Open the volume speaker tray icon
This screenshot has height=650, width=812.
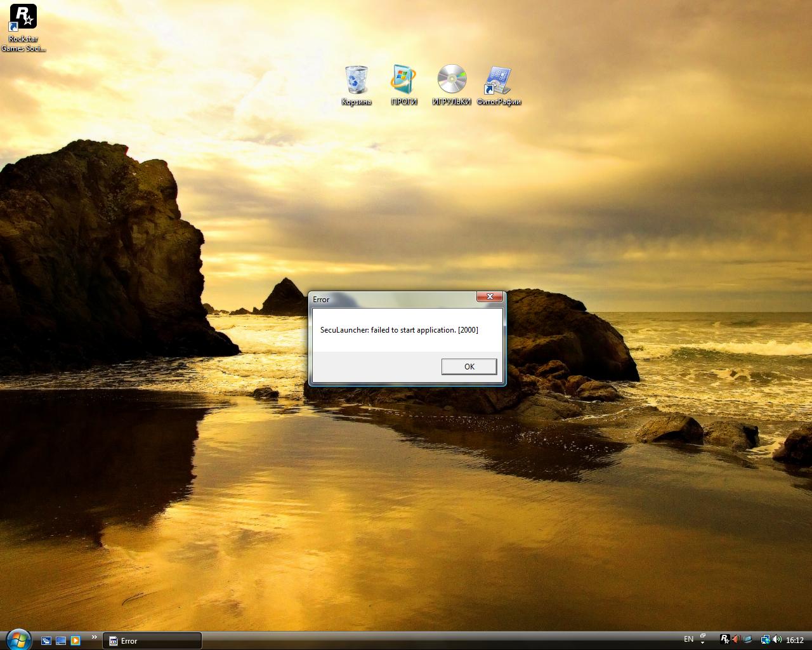pyautogui.click(x=776, y=640)
